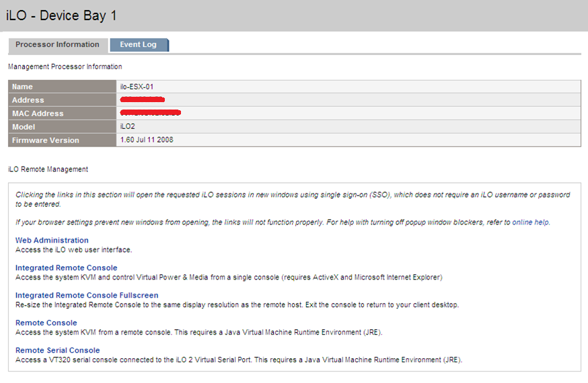Launch the Remote Serial Console link
This screenshot has width=588, height=383.
(57, 351)
